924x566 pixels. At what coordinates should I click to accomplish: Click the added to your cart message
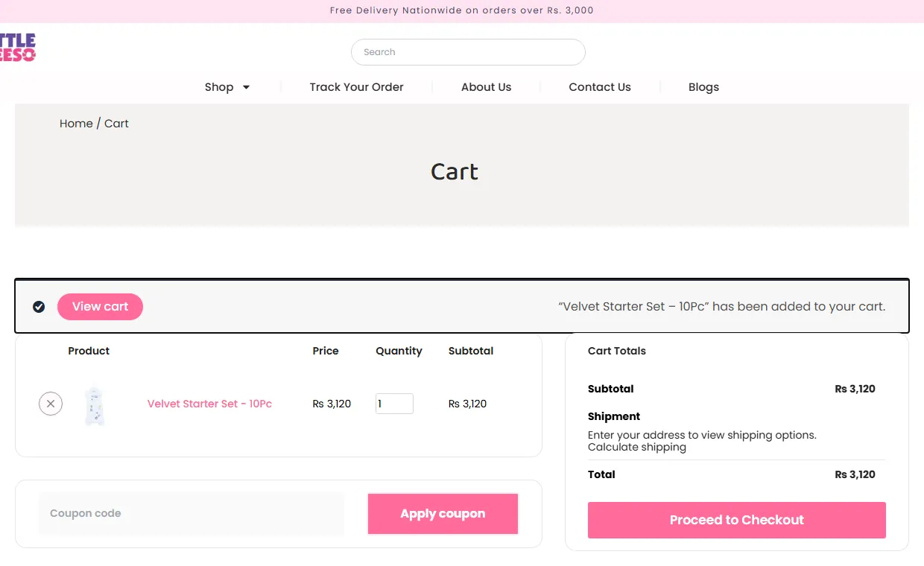click(721, 307)
